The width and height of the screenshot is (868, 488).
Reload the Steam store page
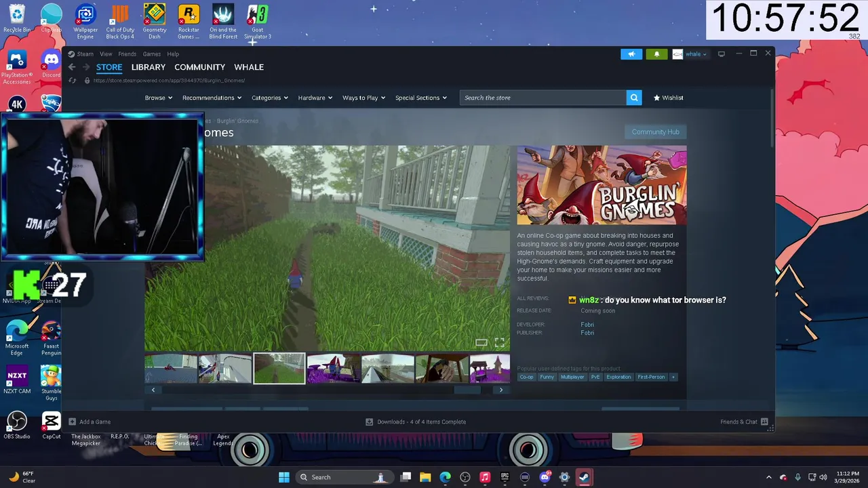pyautogui.click(x=73, y=81)
